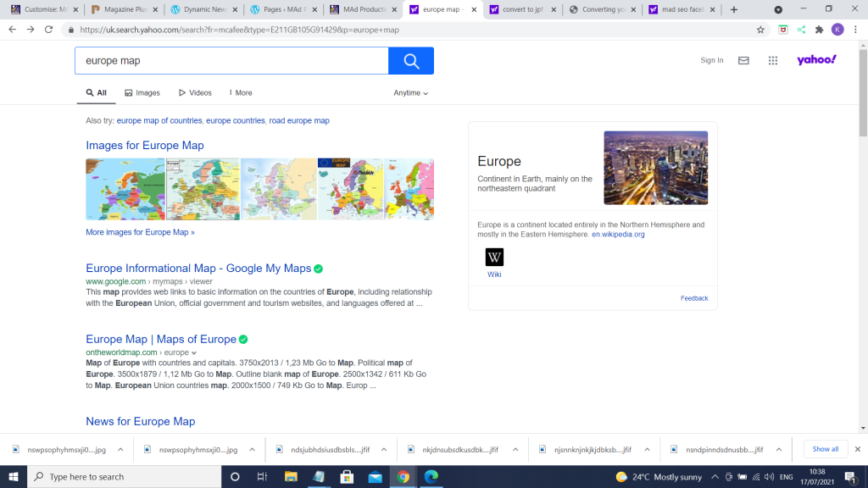The height and width of the screenshot is (488, 868).
Task: Expand ontheworldmap.com result URL arrow
Action: (194, 352)
